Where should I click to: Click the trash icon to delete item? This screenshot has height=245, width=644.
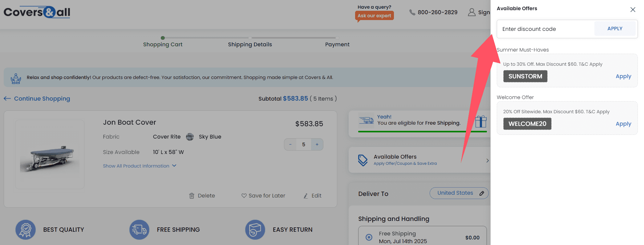pyautogui.click(x=192, y=196)
